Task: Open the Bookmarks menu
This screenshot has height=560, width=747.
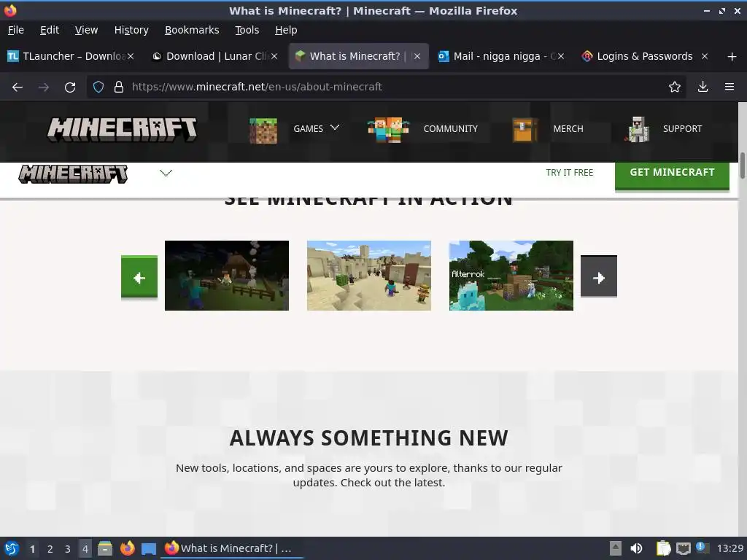Action: tap(192, 30)
